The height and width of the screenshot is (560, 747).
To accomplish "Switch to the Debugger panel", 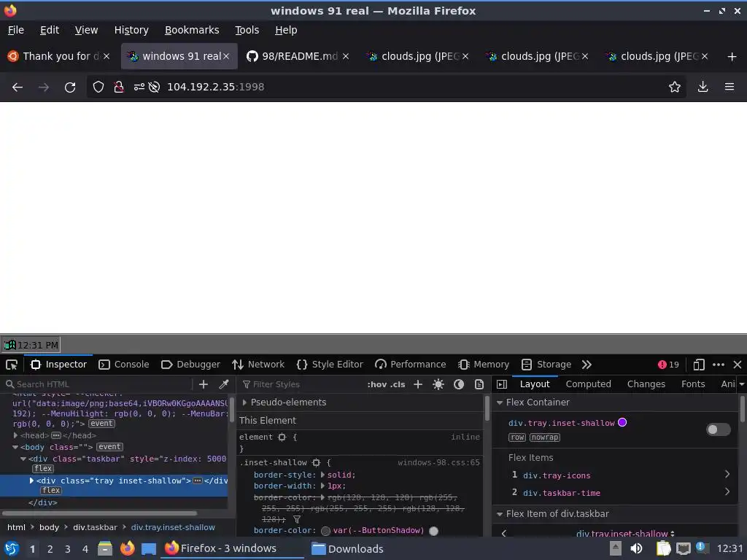I will 190,365.
